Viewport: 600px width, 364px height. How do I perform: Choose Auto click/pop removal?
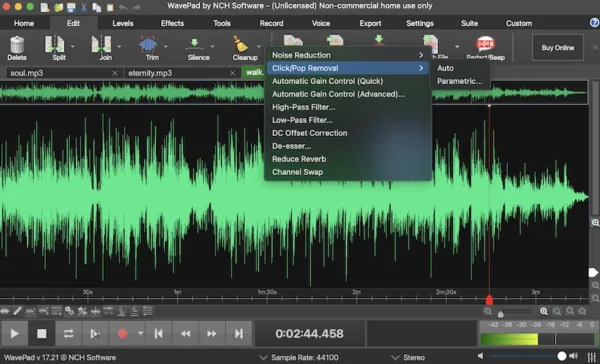click(x=460, y=68)
